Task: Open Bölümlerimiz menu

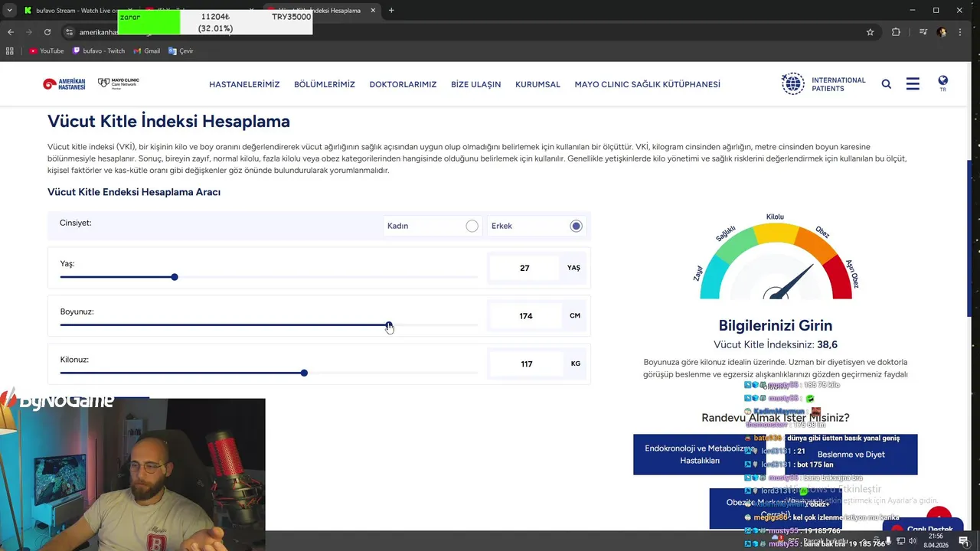Action: tap(325, 84)
